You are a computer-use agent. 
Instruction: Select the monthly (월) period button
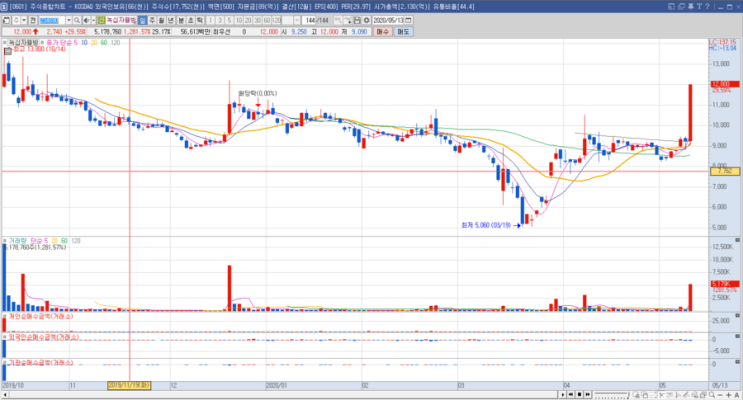coord(161,20)
